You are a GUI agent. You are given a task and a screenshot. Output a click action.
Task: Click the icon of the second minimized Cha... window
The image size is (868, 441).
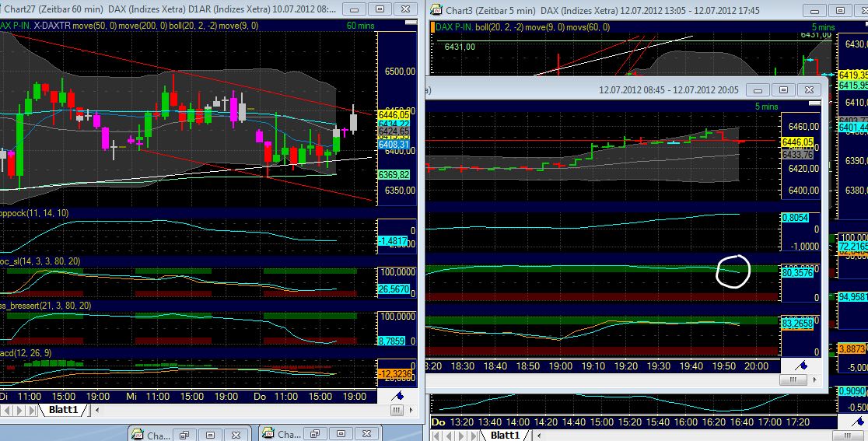click(x=268, y=434)
